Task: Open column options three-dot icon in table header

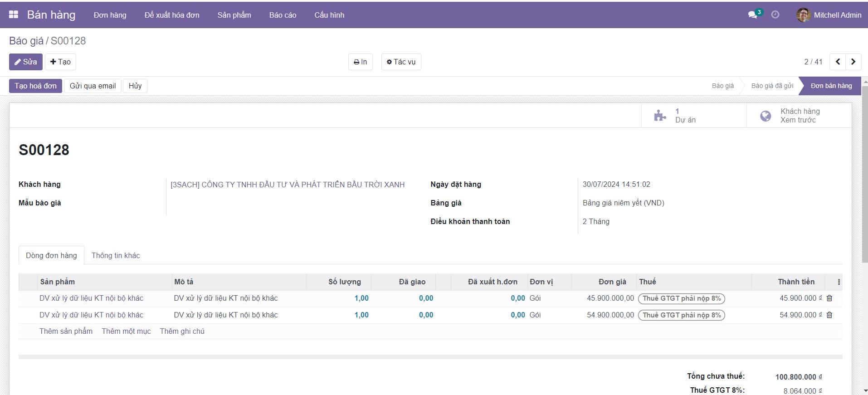Action: pyautogui.click(x=839, y=282)
